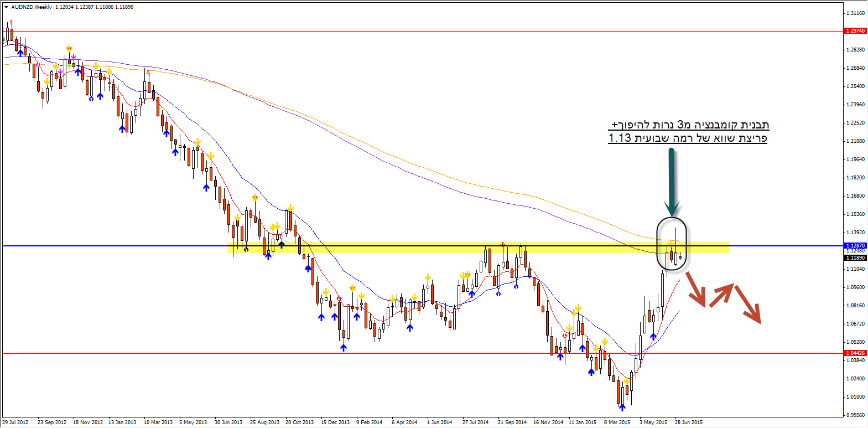Click the 23 Sep 2012 date label

(x=52, y=422)
